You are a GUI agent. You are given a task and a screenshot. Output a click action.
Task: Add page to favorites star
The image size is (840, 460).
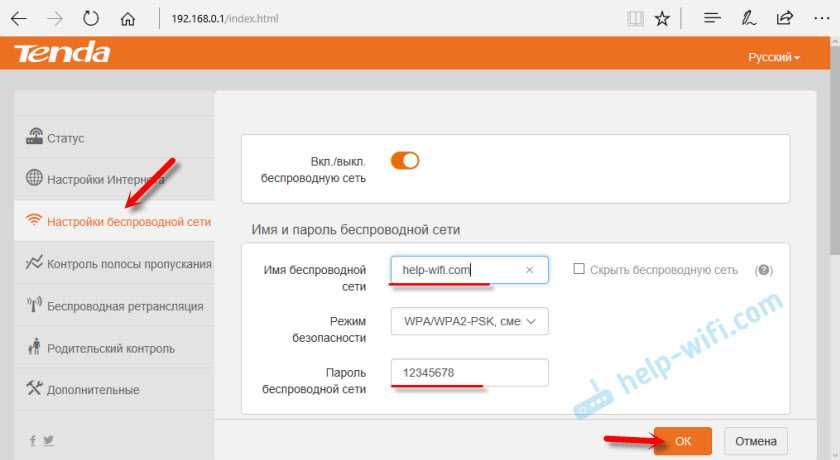[x=662, y=18]
